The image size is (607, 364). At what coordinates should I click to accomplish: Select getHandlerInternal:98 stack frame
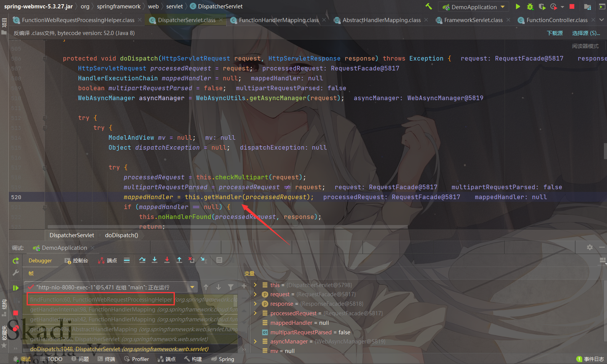130,310
